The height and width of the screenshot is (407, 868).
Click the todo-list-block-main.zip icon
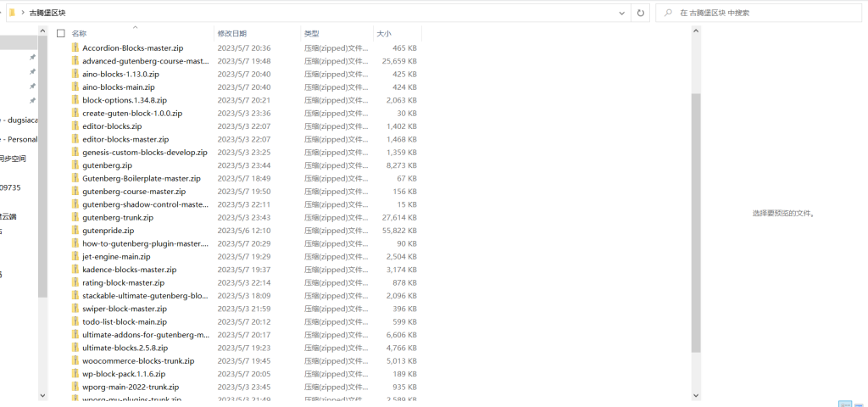75,321
